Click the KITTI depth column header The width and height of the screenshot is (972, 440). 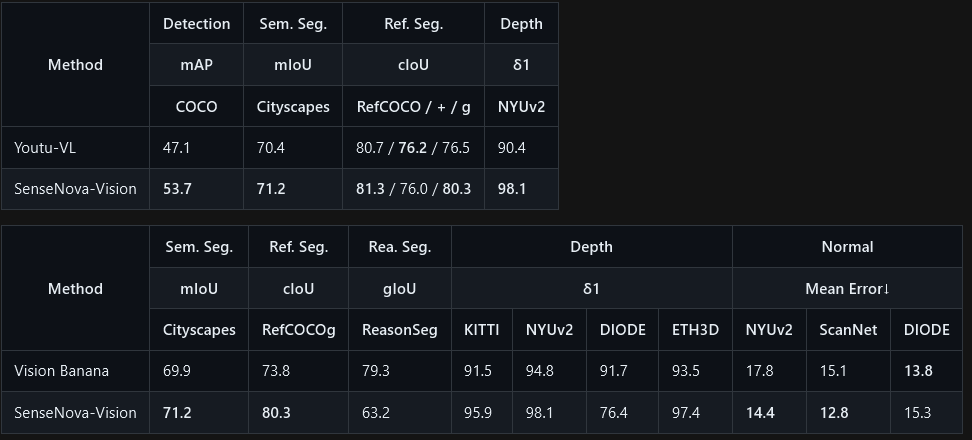pos(482,330)
